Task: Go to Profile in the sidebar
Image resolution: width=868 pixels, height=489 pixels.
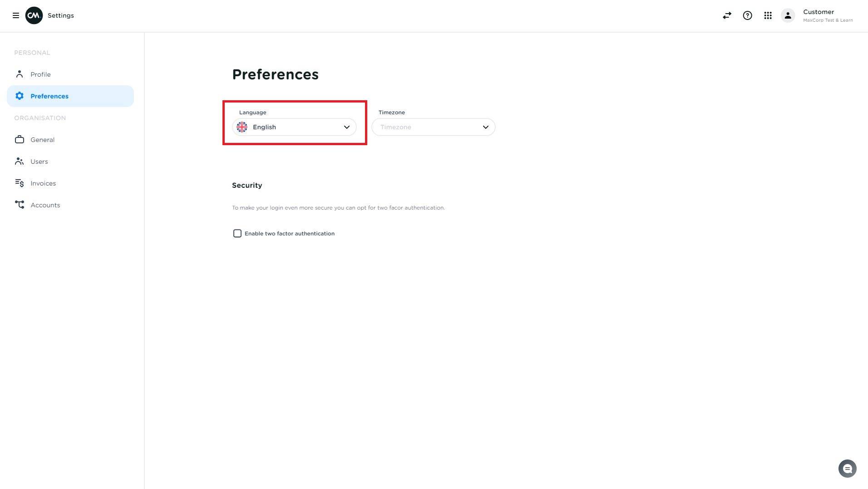Action: [x=40, y=74]
